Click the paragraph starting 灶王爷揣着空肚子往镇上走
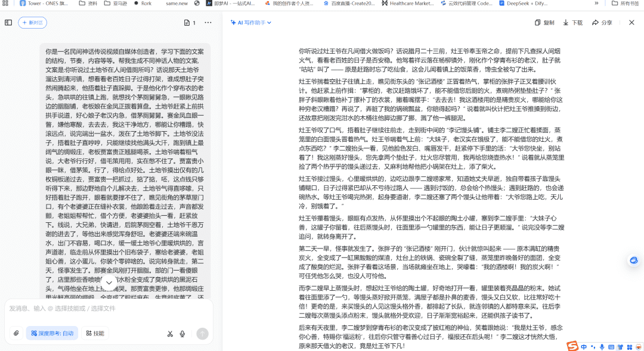 [x=431, y=100]
